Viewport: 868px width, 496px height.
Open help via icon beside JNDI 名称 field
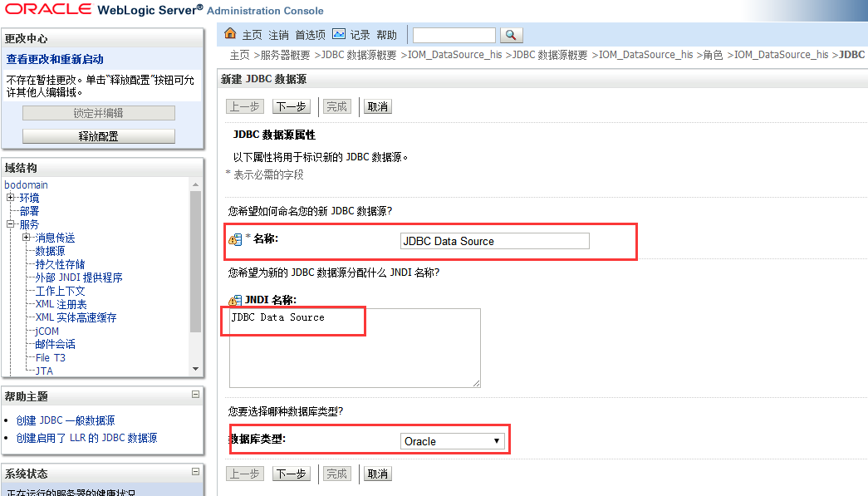233,302
